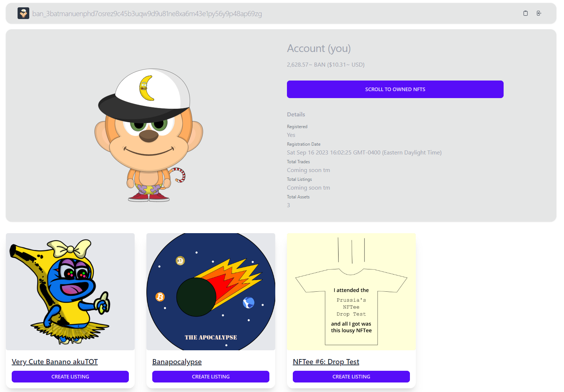Open the Very Cute Banano akuTOT link
564x392 pixels.
pyautogui.click(x=55, y=362)
